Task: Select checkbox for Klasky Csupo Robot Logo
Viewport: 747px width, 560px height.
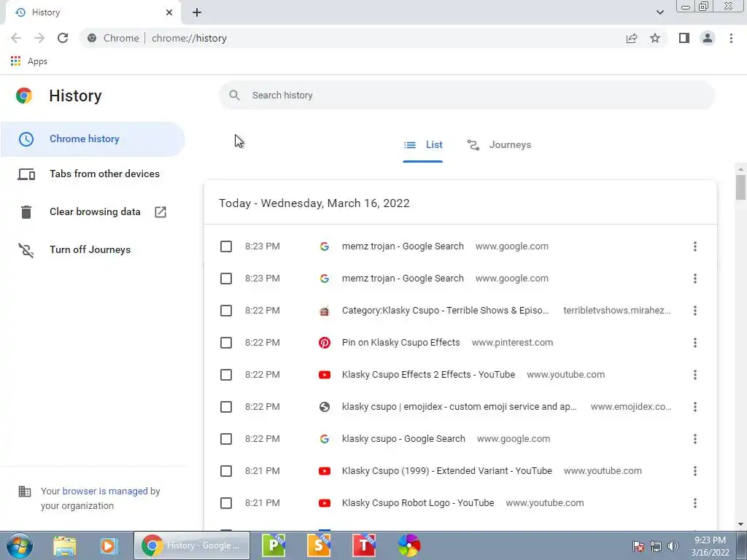Action: coord(226,503)
